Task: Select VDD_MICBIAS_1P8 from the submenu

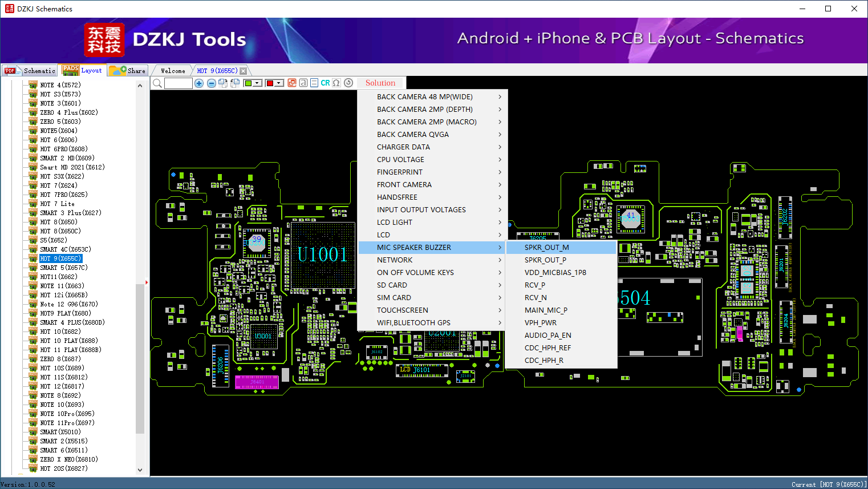Action: (x=561, y=273)
